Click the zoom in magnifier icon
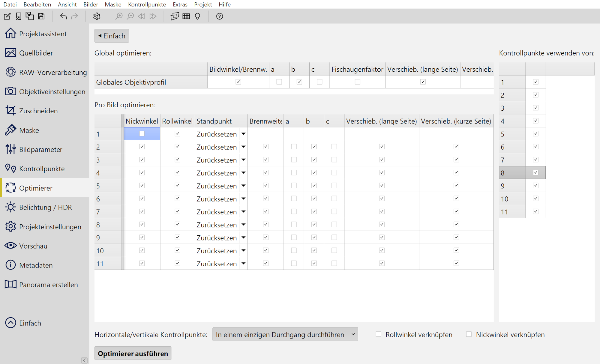 (x=119, y=16)
